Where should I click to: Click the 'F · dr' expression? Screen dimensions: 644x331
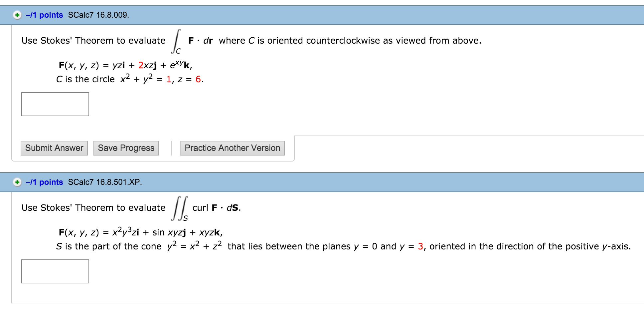click(200, 41)
